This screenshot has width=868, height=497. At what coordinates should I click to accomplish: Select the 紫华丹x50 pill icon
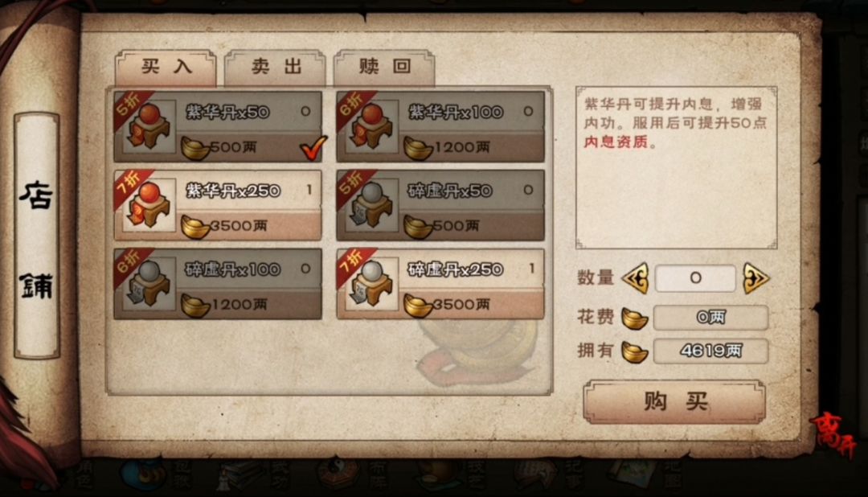click(x=149, y=127)
